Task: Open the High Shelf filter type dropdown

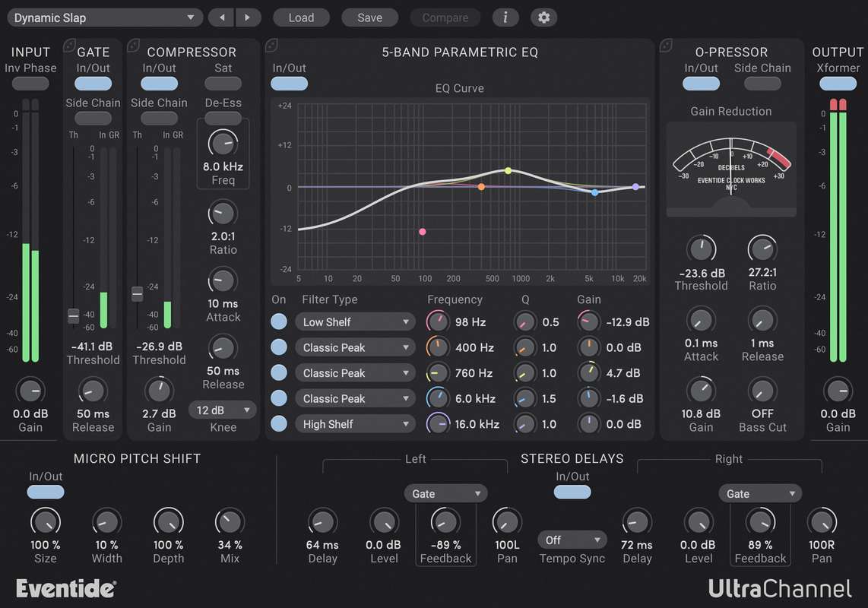Action: click(x=355, y=424)
